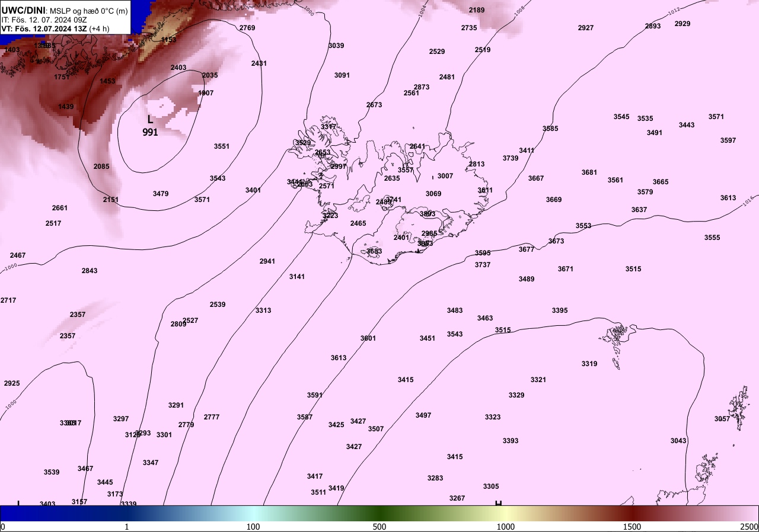Click the '500' color scale label
This screenshot has height=532, width=759.
point(379,527)
